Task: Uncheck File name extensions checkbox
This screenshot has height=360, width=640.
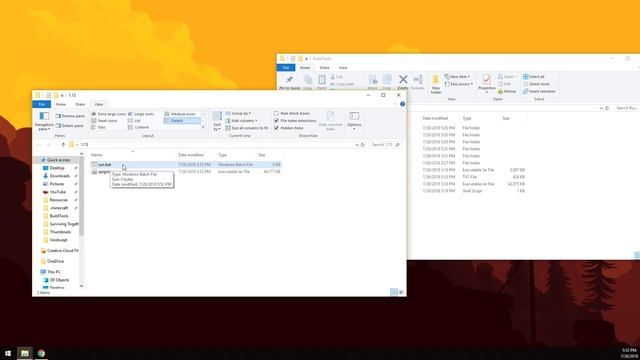Action: 276,121
